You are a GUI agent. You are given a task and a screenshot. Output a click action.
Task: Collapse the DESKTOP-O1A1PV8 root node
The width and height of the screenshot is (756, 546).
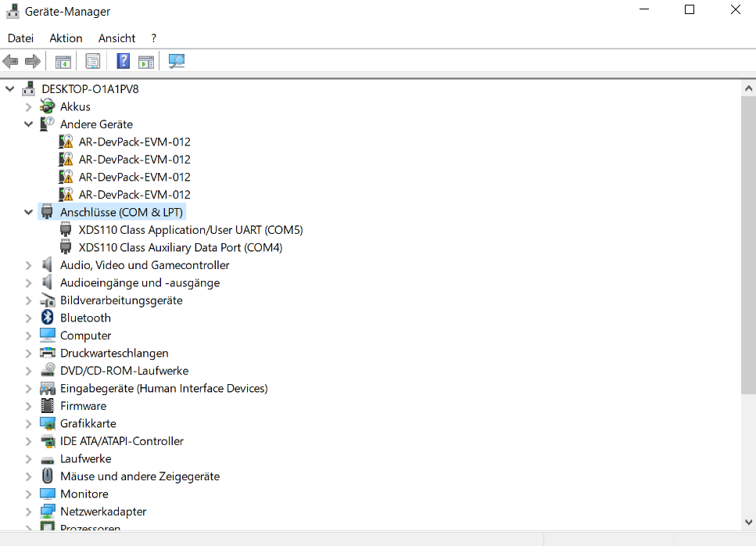click(9, 88)
